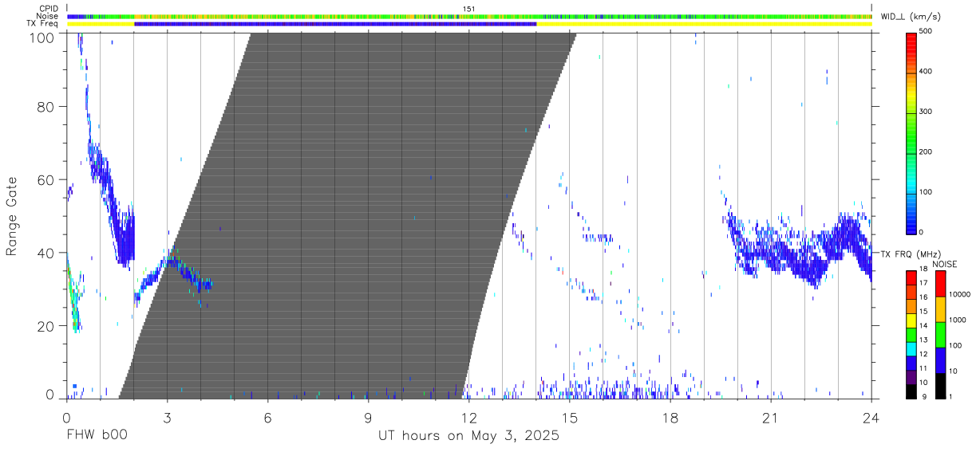Click the WID⊥ (km/s) colorbar title
The image size is (980, 452).
(x=909, y=17)
